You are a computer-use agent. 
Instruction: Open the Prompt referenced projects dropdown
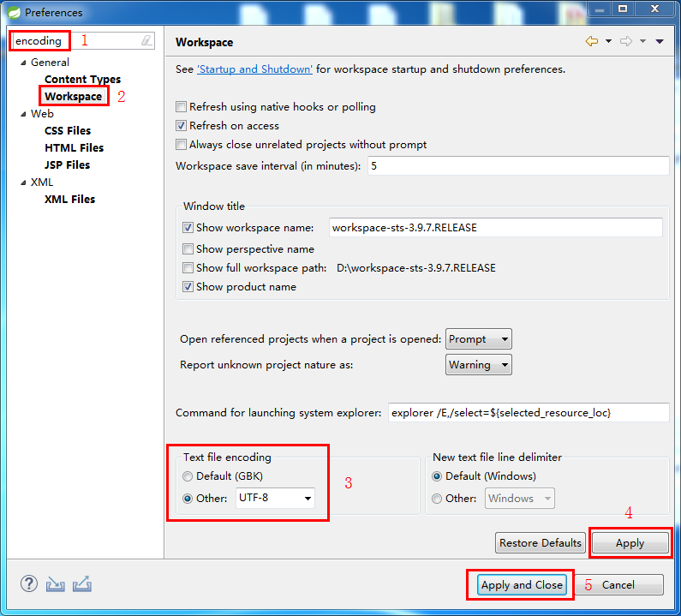tap(479, 339)
